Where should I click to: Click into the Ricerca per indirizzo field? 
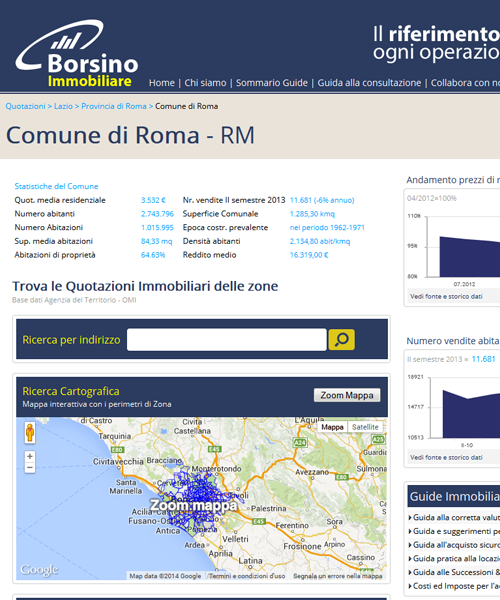[226, 339]
